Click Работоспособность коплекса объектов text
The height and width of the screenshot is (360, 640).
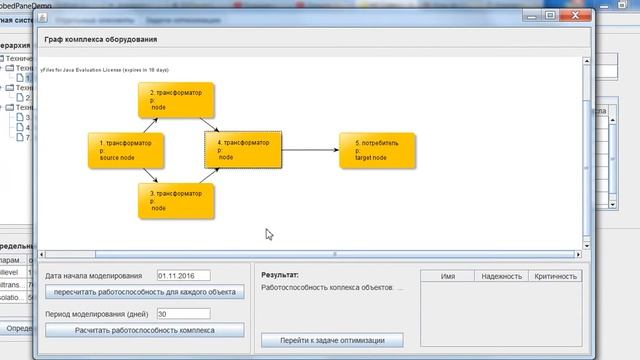[327, 287]
